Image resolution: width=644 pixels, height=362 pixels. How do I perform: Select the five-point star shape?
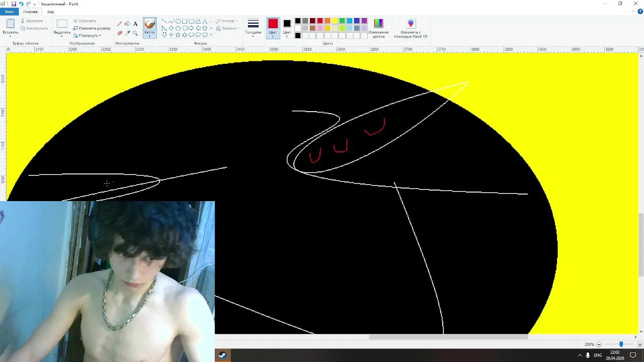click(178, 35)
